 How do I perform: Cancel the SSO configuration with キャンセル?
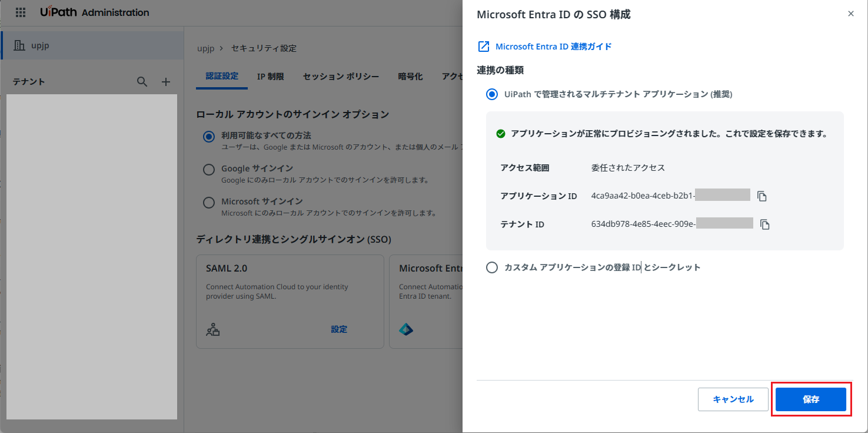(733, 399)
